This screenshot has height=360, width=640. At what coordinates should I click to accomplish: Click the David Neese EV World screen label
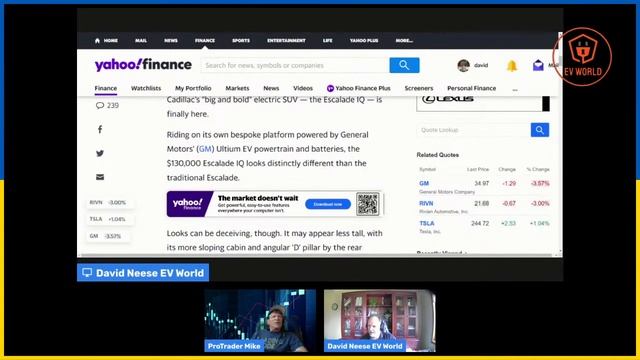143,273
